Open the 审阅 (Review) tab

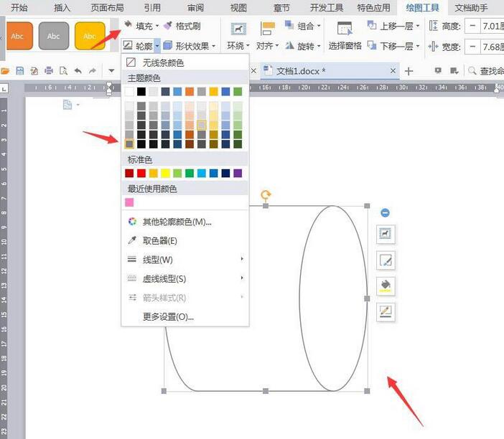pyautogui.click(x=195, y=7)
